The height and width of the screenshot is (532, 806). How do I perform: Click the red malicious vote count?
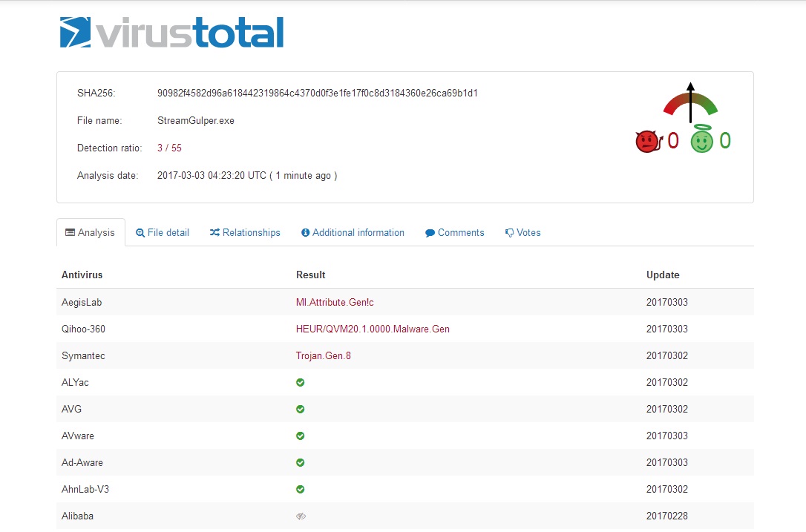673,140
